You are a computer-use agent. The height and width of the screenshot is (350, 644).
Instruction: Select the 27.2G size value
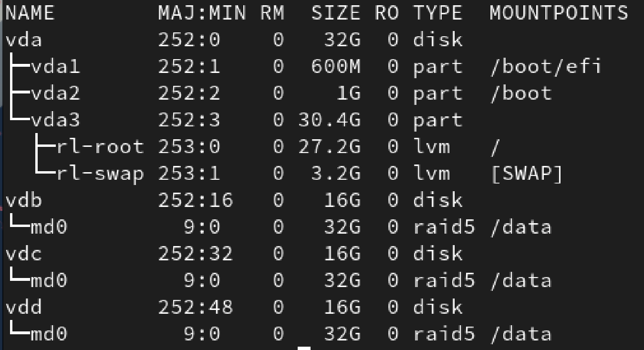coord(329,147)
